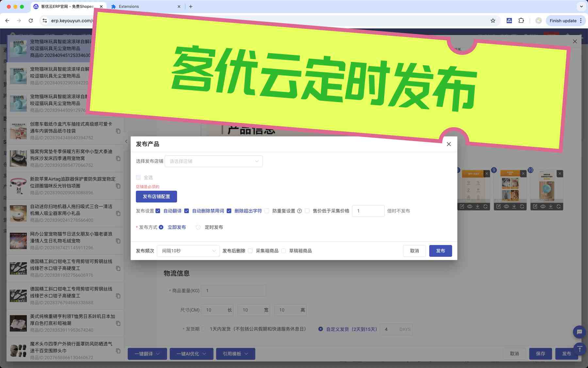Click the help icon next to 防重复设置
This screenshot has width=588, height=368.
point(299,211)
